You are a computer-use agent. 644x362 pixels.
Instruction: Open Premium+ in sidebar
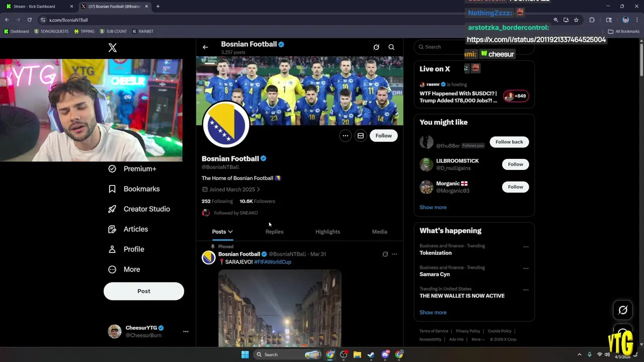pos(133,169)
